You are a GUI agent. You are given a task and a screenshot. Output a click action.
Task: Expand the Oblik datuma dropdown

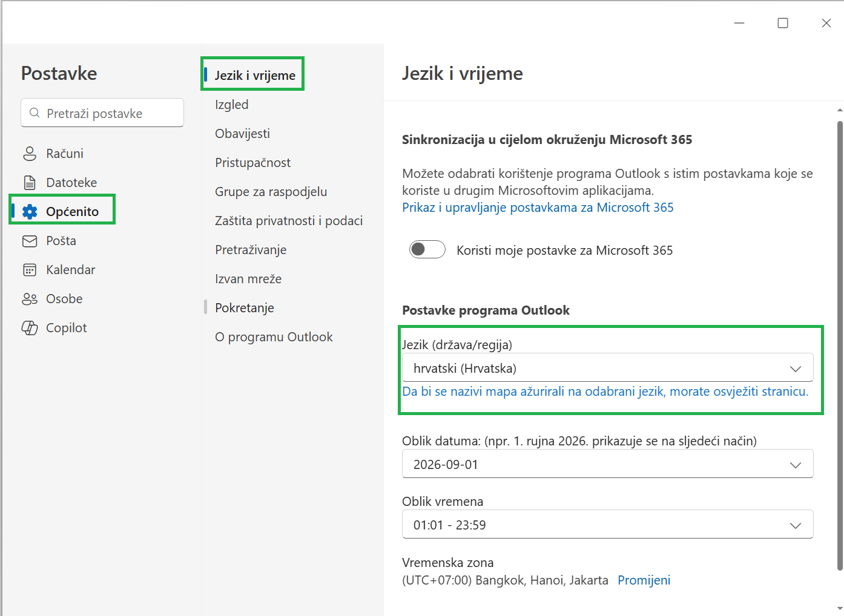(607, 464)
